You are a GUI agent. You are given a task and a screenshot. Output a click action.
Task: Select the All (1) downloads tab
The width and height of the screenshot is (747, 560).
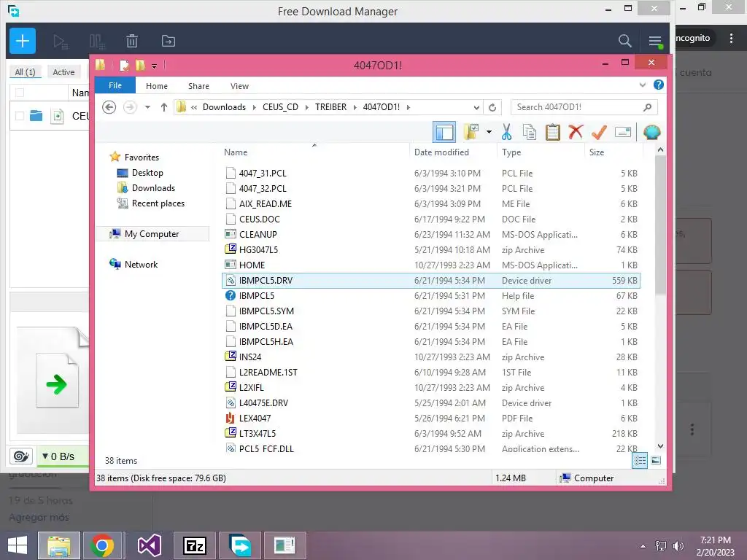click(26, 72)
